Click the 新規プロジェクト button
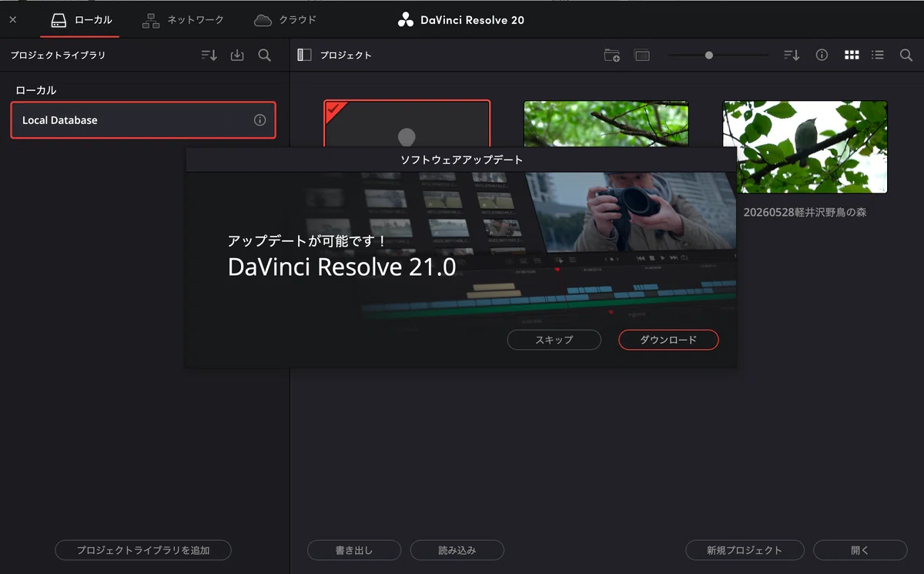This screenshot has width=924, height=574. (745, 550)
